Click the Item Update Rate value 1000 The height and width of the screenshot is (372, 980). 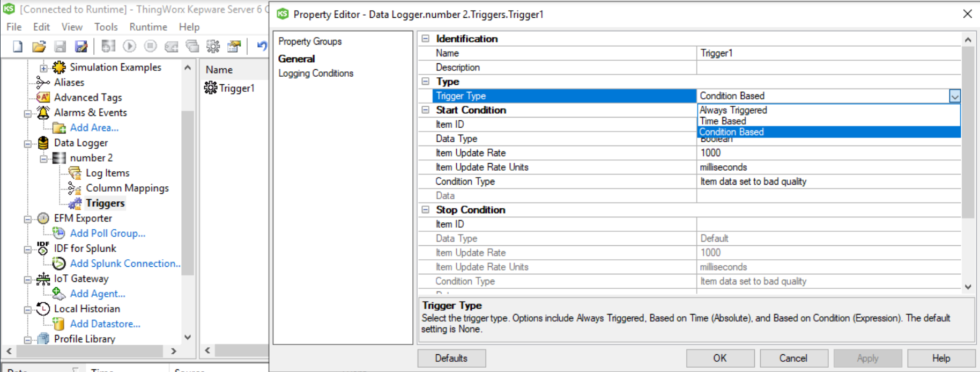[828, 153]
